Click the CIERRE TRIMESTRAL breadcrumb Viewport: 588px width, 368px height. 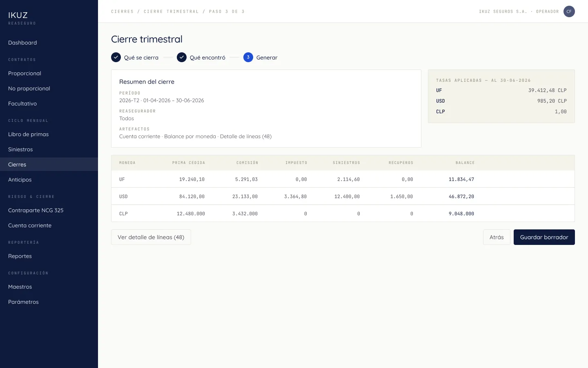(x=171, y=11)
